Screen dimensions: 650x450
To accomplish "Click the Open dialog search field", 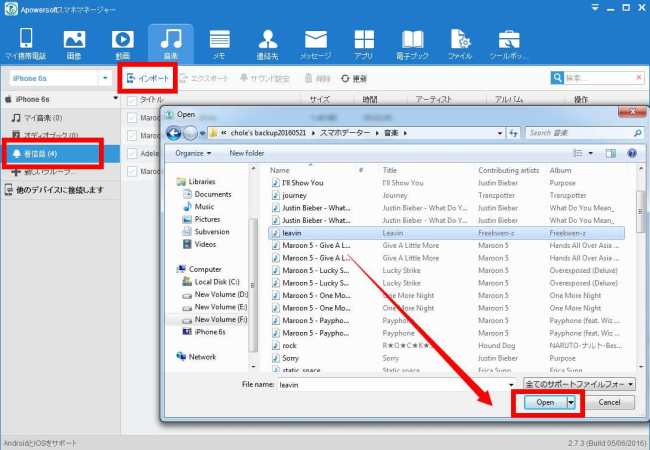I will pyautogui.click(x=585, y=133).
